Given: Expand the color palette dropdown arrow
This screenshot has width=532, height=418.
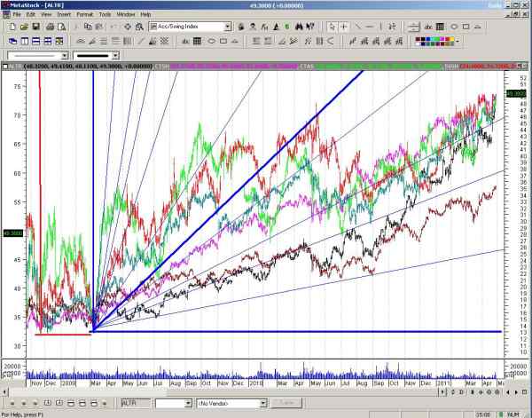Looking at the screenshot, I should point(458,41).
